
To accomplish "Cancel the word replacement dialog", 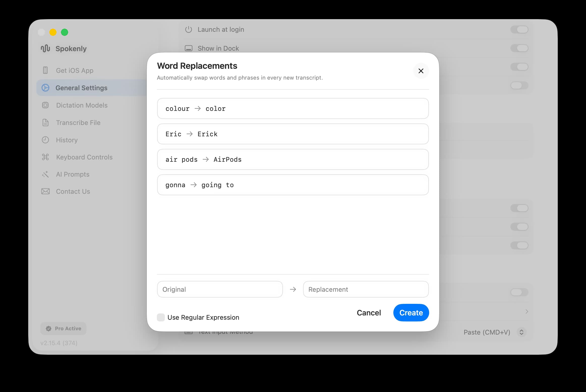I will pyautogui.click(x=369, y=313).
